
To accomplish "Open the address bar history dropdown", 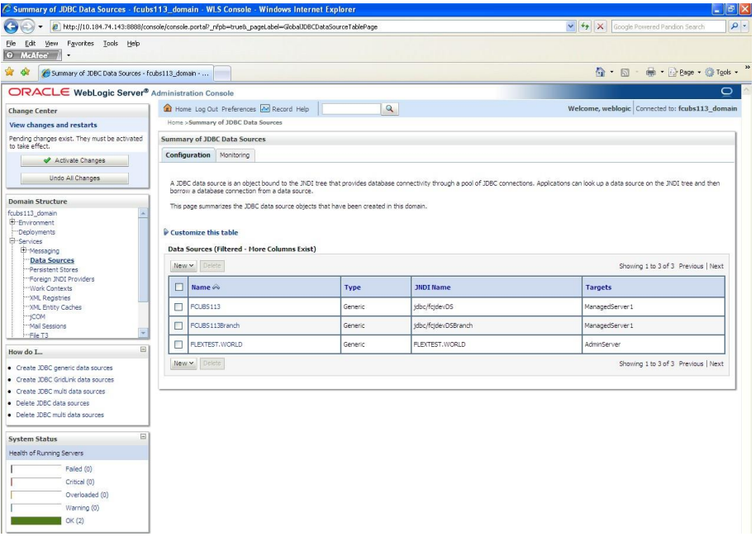I will (x=571, y=26).
